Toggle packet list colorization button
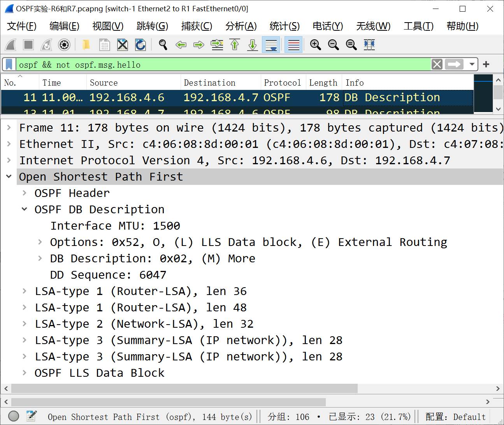The height and width of the screenshot is (425, 504). [x=293, y=45]
